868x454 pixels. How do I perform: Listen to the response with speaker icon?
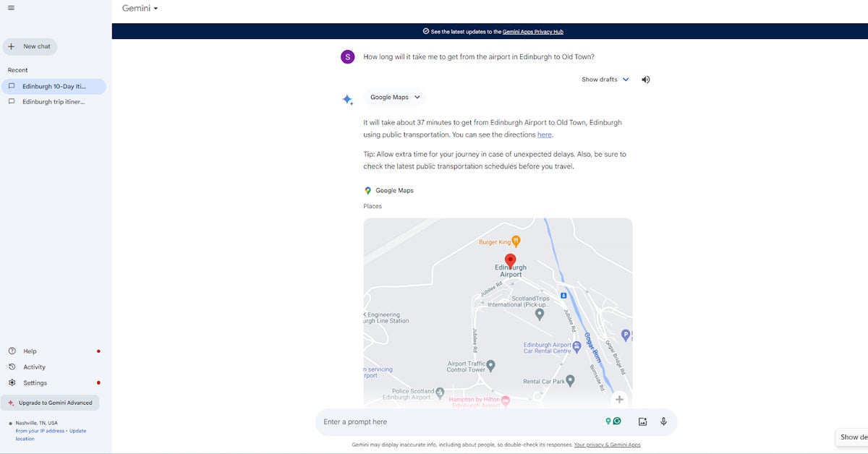click(x=646, y=80)
